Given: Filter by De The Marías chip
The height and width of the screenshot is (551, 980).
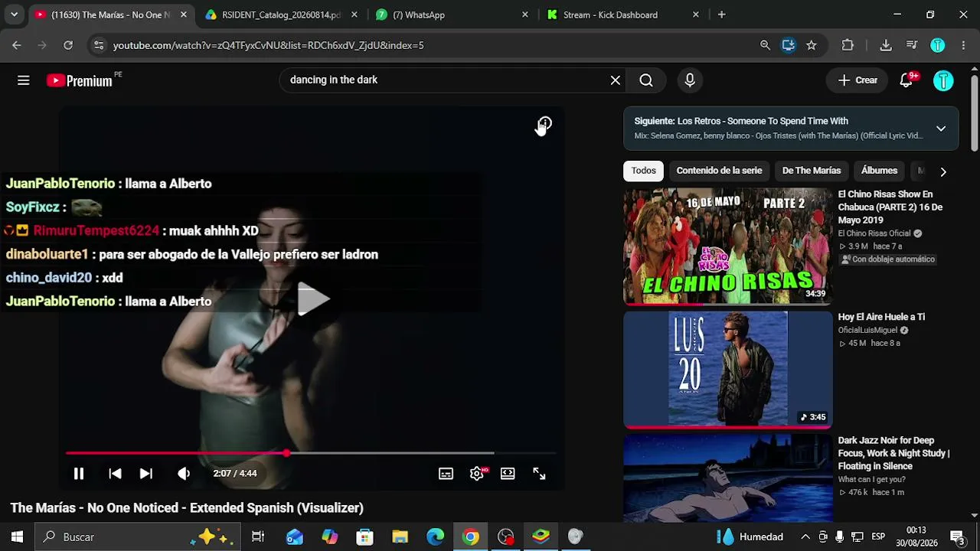Looking at the screenshot, I should click(812, 171).
